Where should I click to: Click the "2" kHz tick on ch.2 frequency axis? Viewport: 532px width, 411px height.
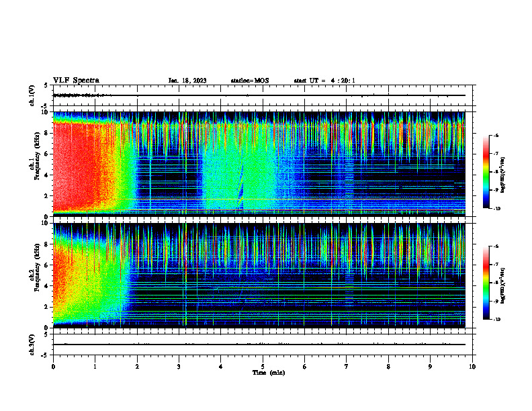(47, 307)
